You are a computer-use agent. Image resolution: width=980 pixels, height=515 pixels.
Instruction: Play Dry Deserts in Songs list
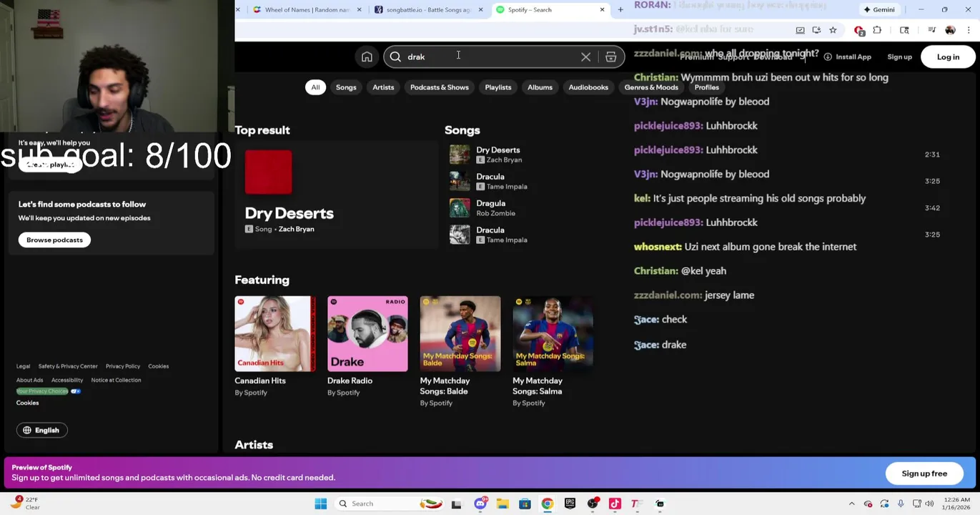[x=460, y=154]
